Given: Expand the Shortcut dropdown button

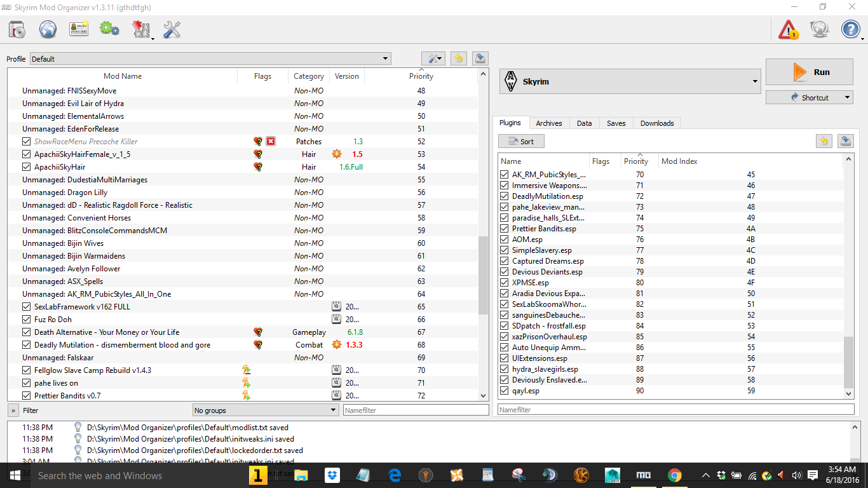Looking at the screenshot, I should pos(809,98).
